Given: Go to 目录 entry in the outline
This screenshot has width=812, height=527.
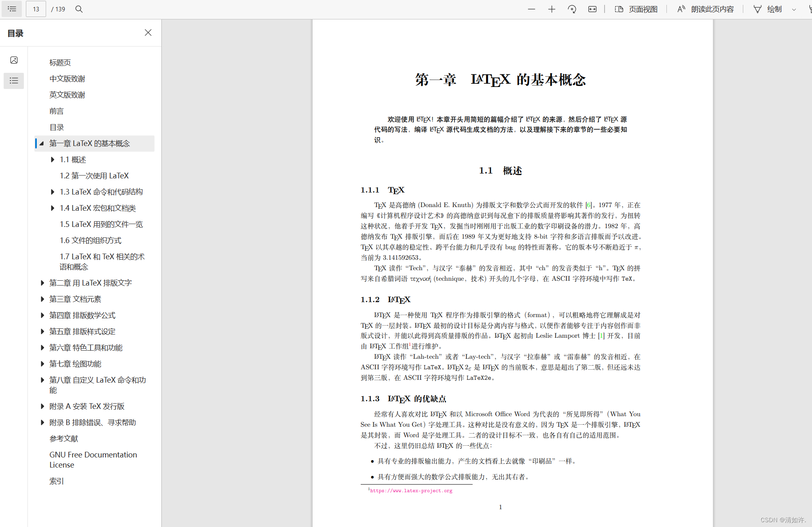Looking at the screenshot, I should pos(57,127).
